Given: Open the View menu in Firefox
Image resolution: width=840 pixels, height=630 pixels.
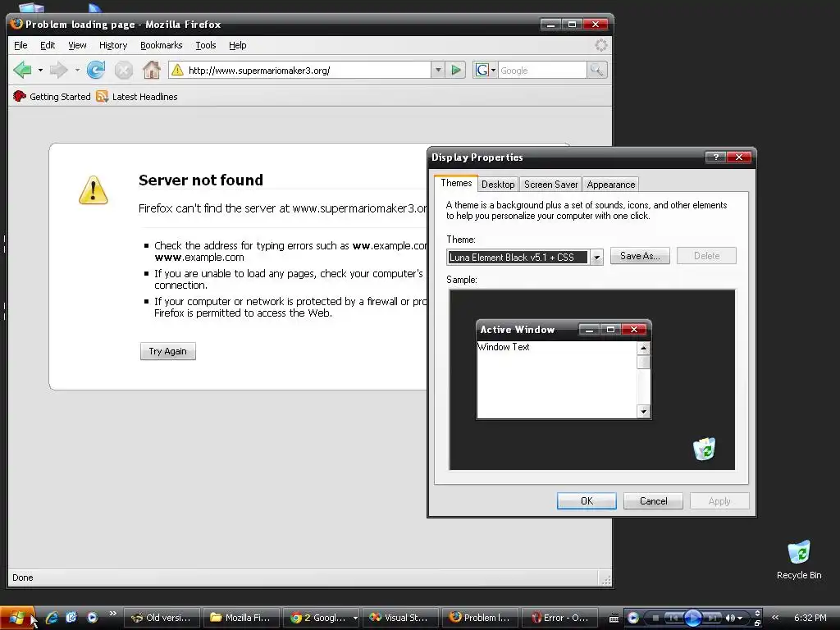Looking at the screenshot, I should pyautogui.click(x=77, y=46).
